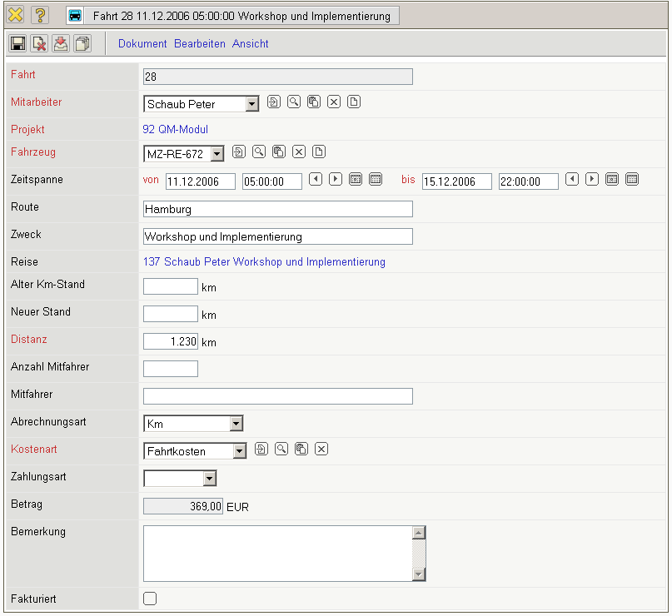Open the Bearbeiten menu

click(x=200, y=43)
